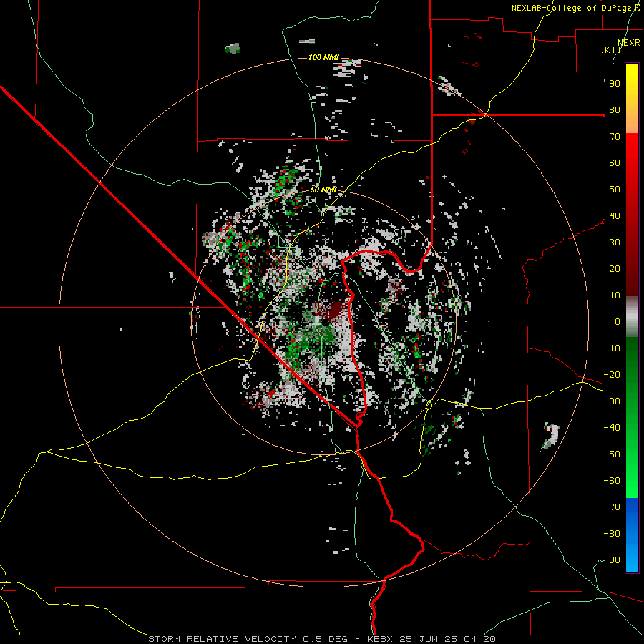Click the -70 value on the scale
644x644 pixels.
pyautogui.click(x=612, y=507)
